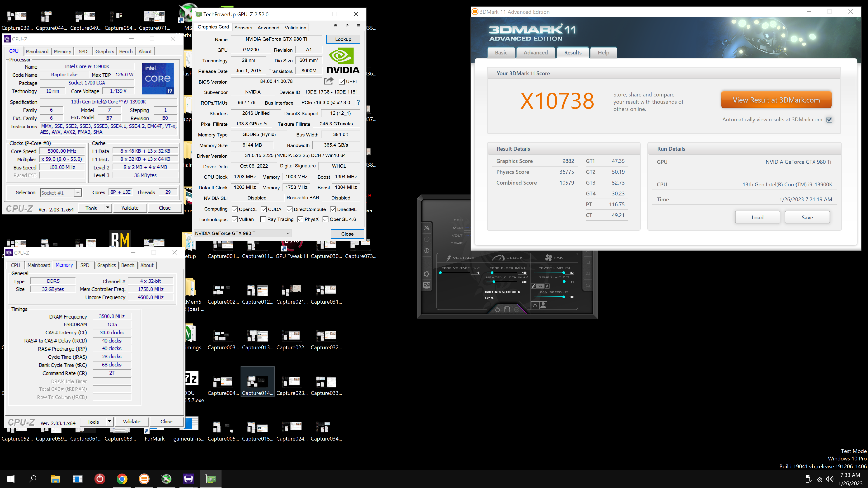Viewport: 868px width, 488px height.
Task: Click the user-defined fan profile icon
Action: pyautogui.click(x=543, y=305)
